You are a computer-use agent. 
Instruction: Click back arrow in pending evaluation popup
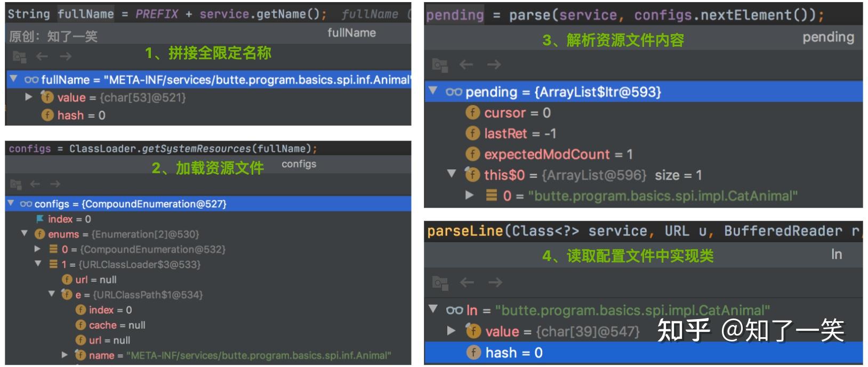click(x=467, y=65)
